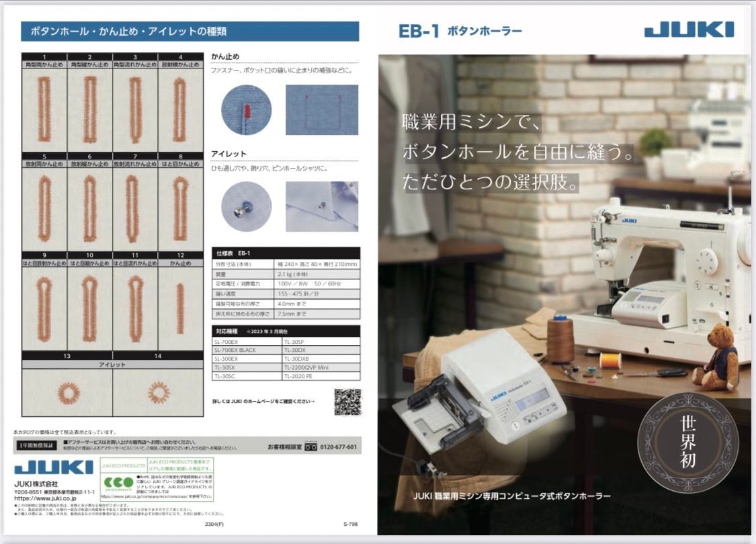Image resolution: width=756 pixels, height=544 pixels.
Task: Click the free-dial icon beside 0120-677-601
Action: (311, 447)
